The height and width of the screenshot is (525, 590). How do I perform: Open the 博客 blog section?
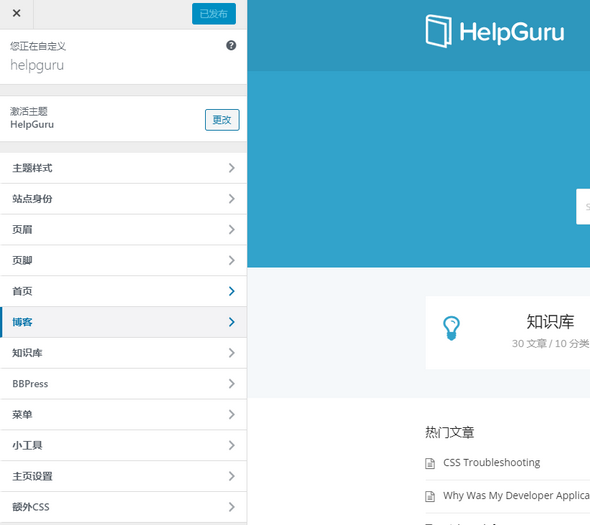point(123,323)
